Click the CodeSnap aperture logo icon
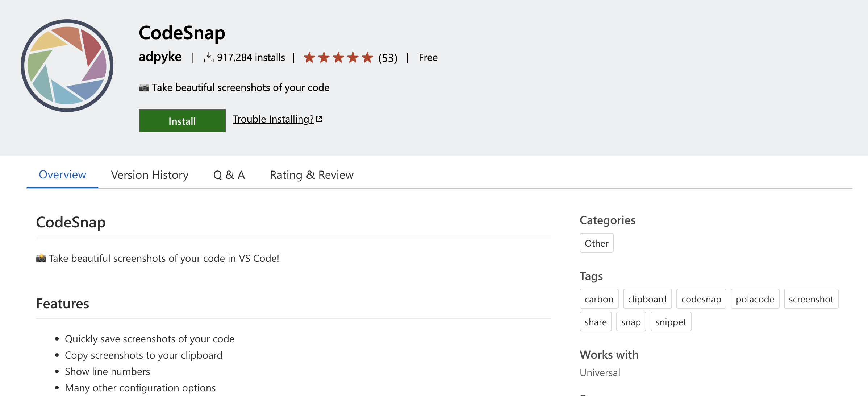Screen dimensions: 868x396 tap(67, 66)
